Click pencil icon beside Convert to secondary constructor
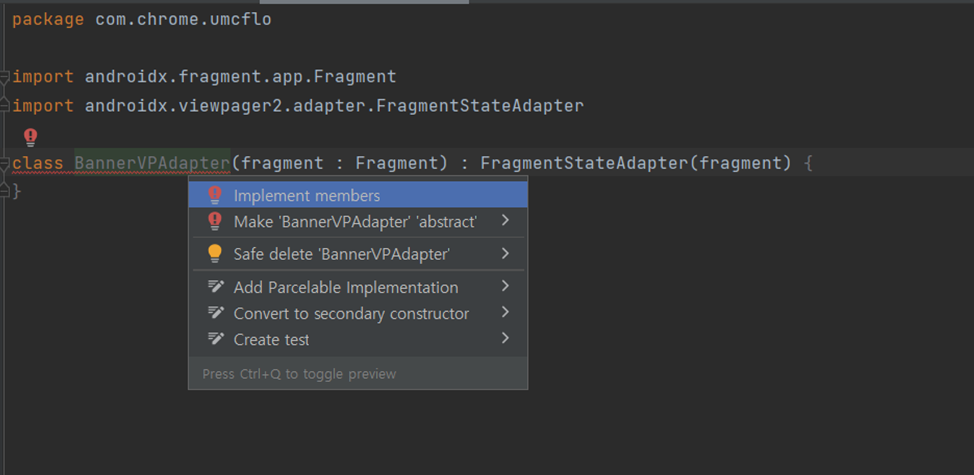974x475 pixels. pos(216,313)
